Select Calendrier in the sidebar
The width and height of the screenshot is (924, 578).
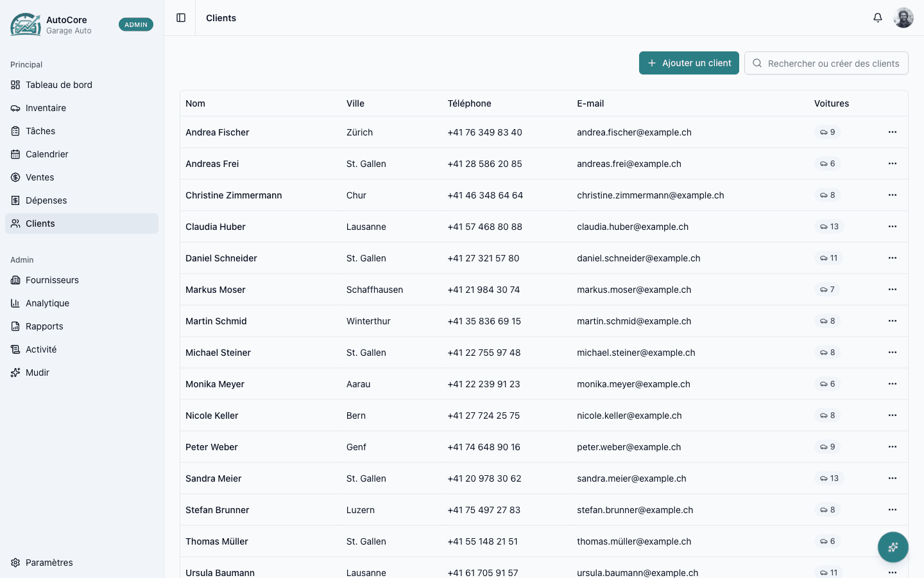tap(47, 154)
